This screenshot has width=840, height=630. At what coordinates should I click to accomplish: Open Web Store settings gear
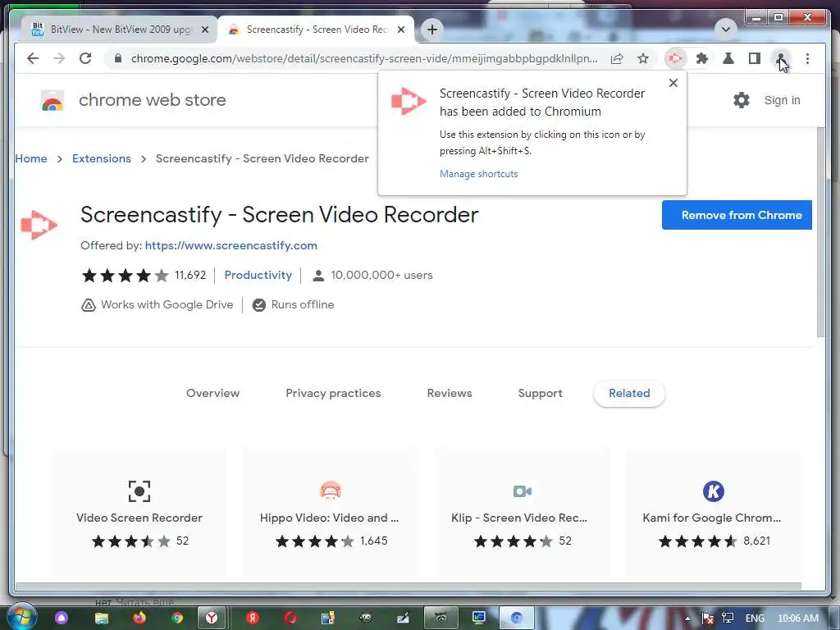click(742, 100)
